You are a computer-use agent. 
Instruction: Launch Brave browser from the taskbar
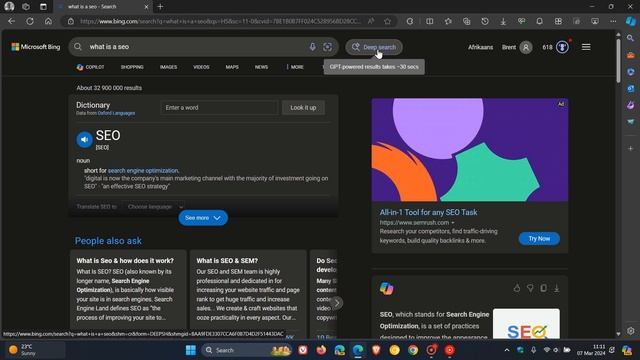(376, 350)
